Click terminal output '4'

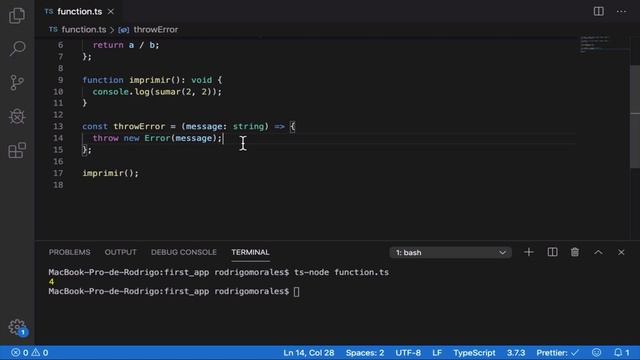(x=51, y=282)
